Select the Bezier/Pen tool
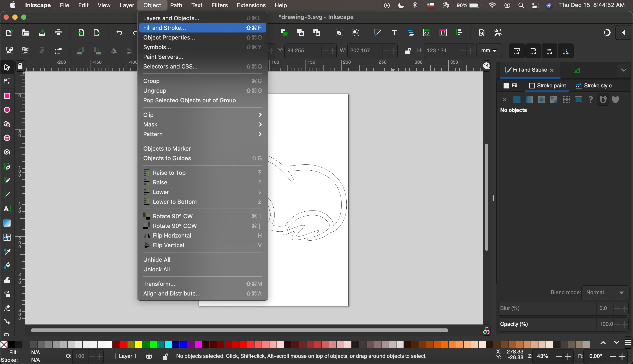 [x=7, y=166]
